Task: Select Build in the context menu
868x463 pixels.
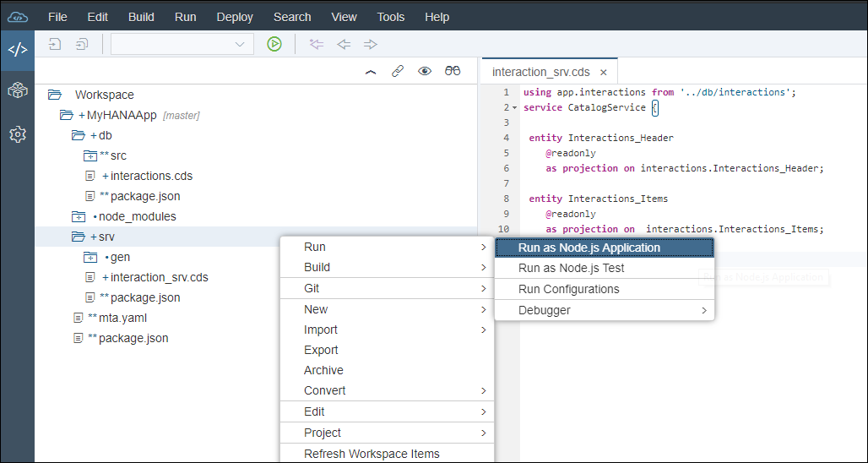Action: [x=387, y=268]
